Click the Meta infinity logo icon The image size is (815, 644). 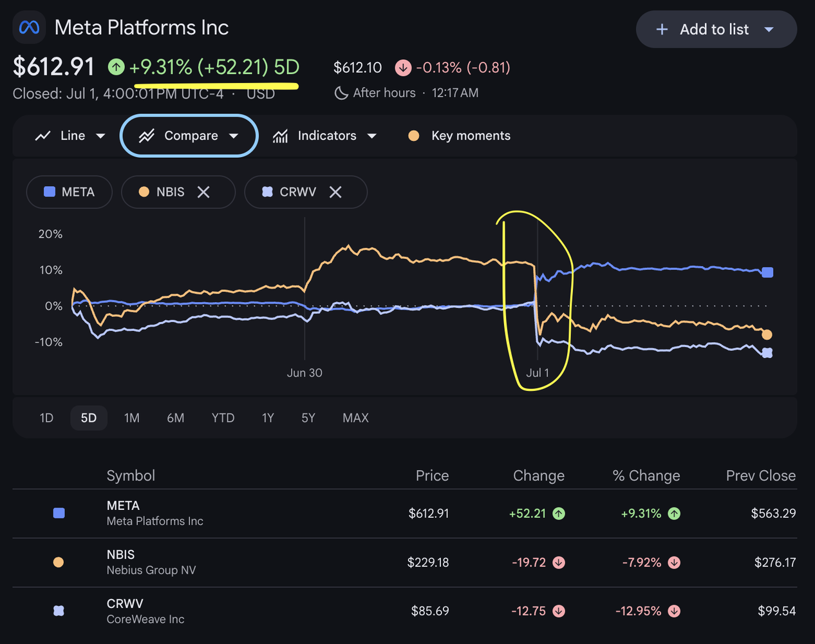point(29,28)
